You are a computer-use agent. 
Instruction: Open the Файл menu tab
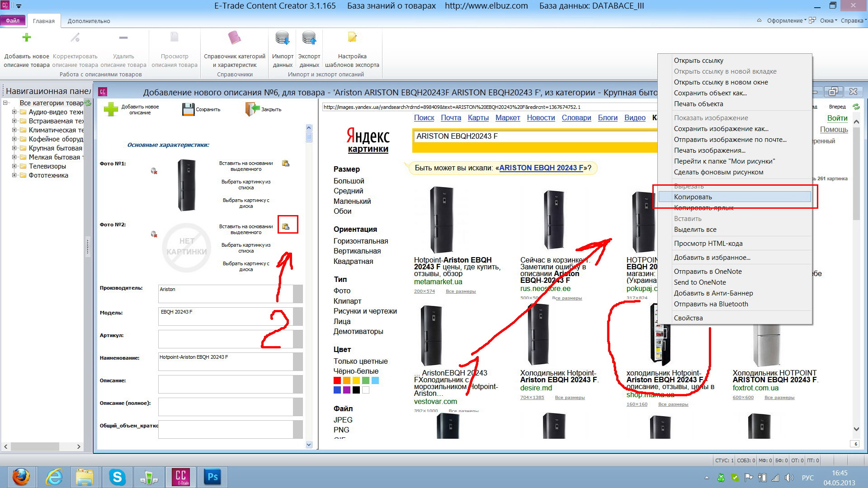(x=13, y=21)
